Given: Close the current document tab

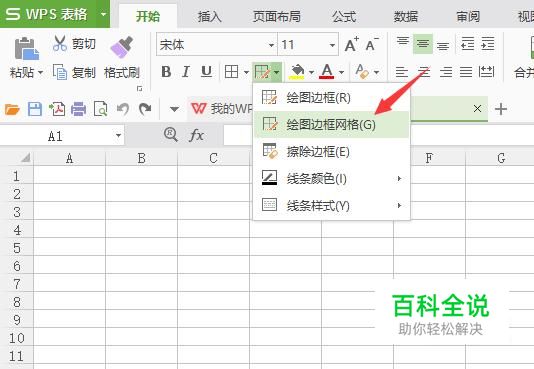Looking at the screenshot, I should (477, 109).
